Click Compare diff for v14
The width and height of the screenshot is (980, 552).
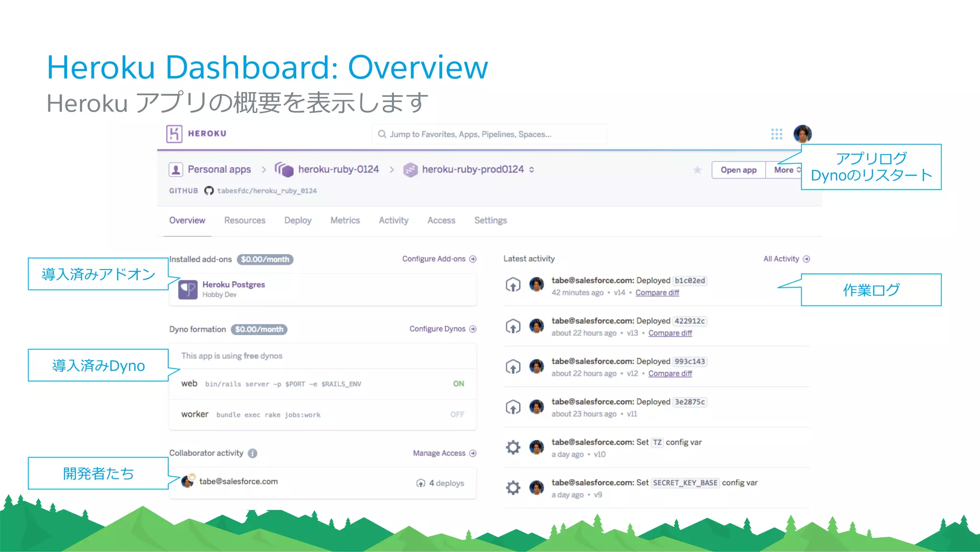point(657,293)
